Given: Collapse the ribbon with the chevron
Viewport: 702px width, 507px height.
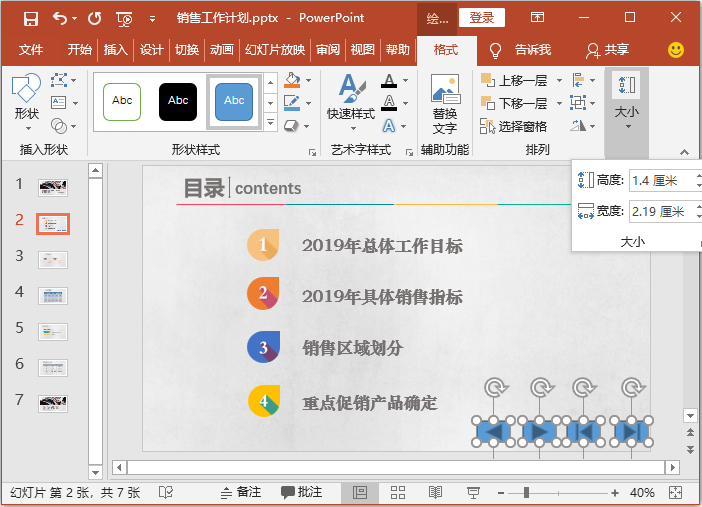Looking at the screenshot, I should (685, 152).
